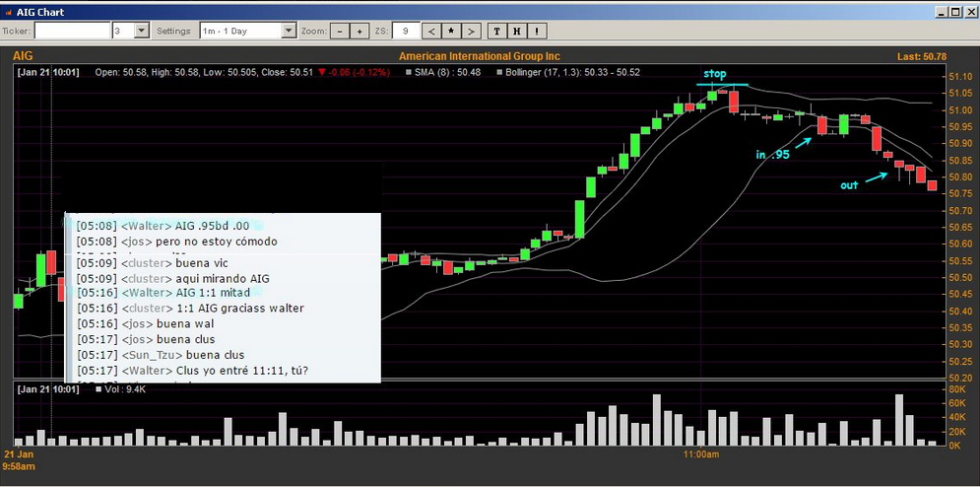Click the '11:00am' time axis marker
Screen dimensions: 980x487
[700, 454]
